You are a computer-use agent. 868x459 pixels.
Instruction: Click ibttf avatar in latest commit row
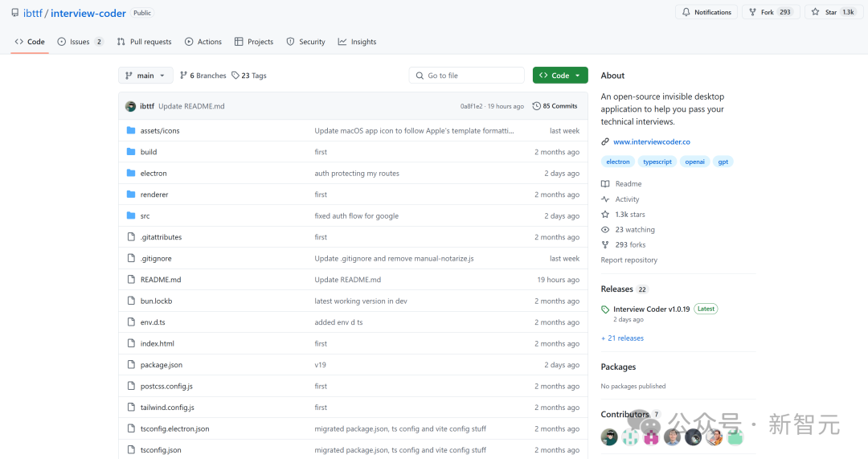click(131, 106)
